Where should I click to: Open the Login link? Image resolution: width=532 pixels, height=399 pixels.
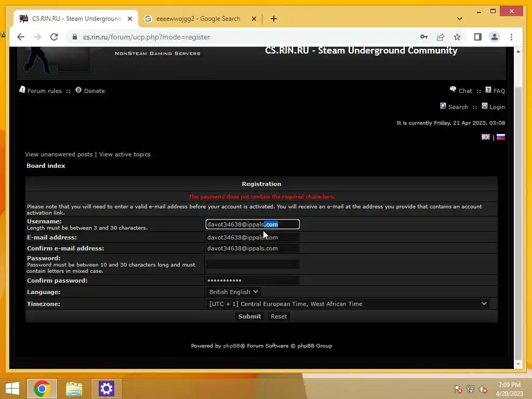click(497, 107)
